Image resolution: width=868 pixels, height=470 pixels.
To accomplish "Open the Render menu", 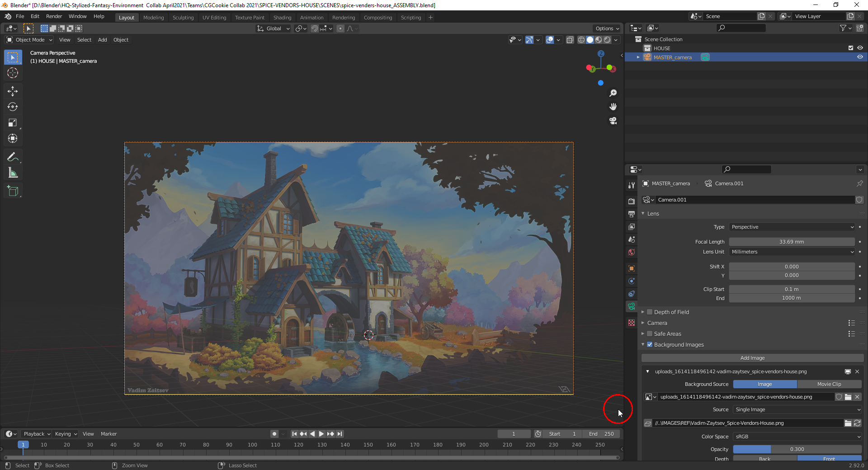I will [x=54, y=17].
